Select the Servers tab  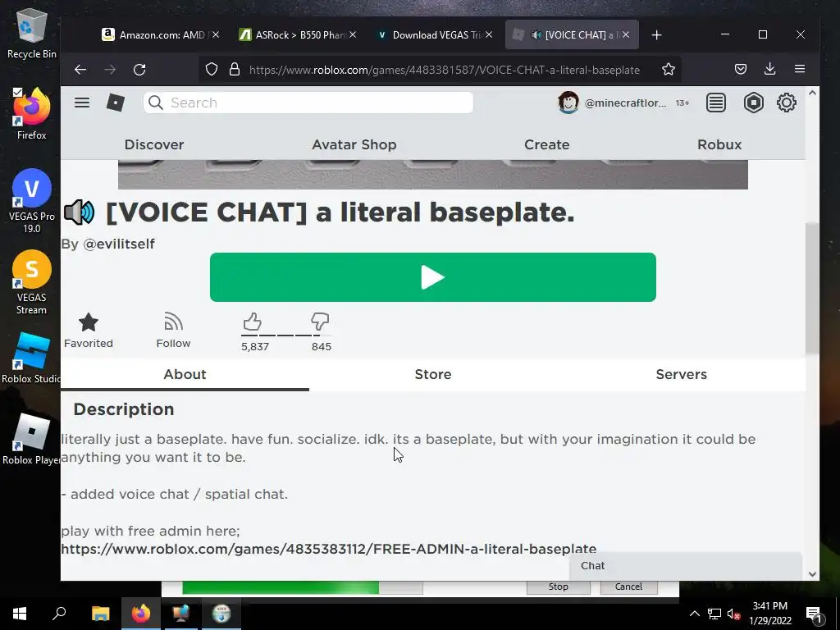pyautogui.click(x=681, y=374)
